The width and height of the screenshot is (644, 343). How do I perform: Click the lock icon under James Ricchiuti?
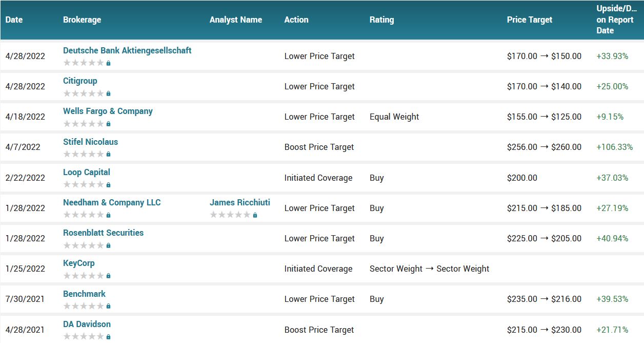click(255, 215)
